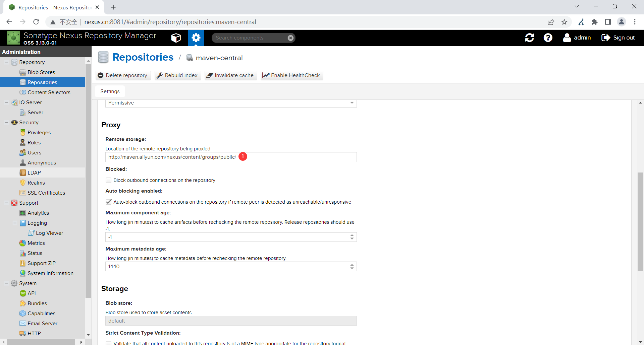Open Capabilities under System
Screen dimensions: 644x345
[x=41, y=314]
